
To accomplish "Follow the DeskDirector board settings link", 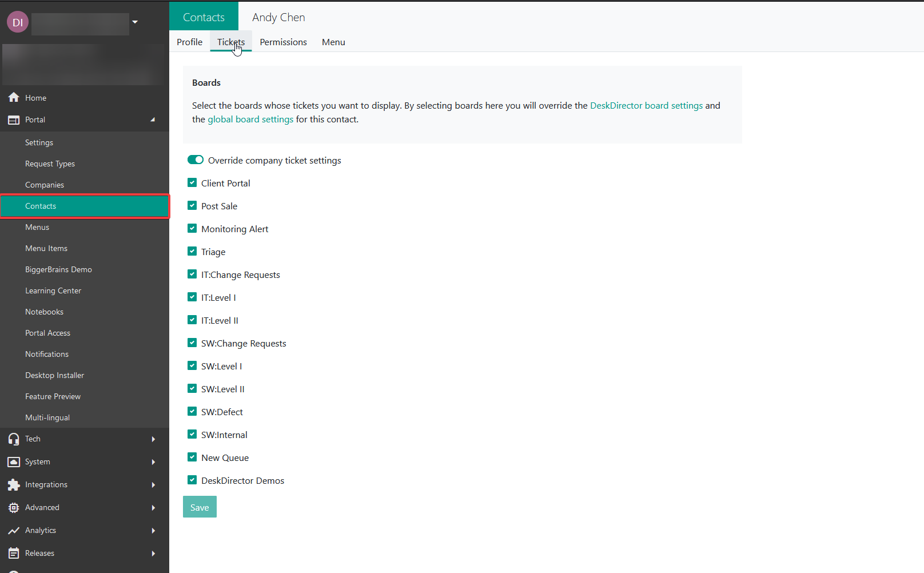I will pos(646,105).
